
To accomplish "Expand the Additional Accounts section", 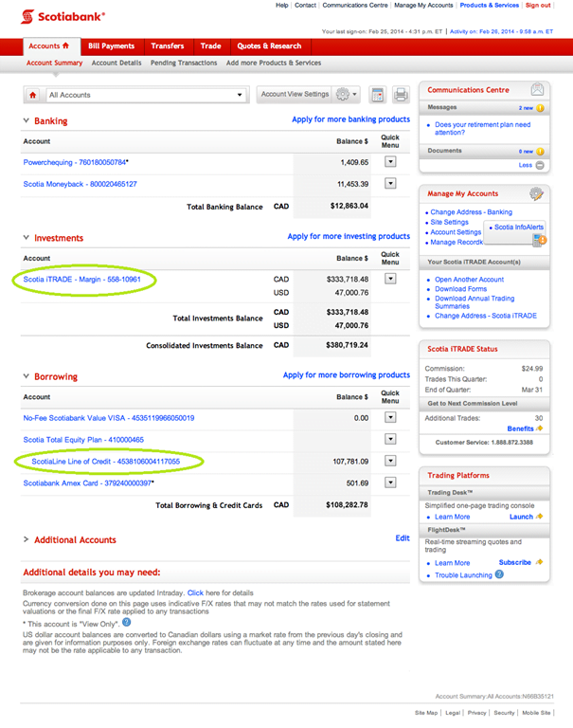I will (27, 540).
